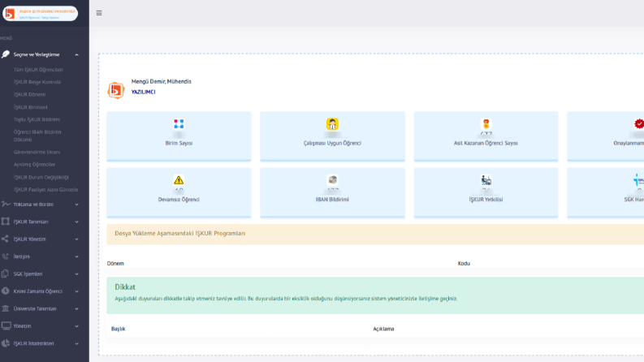The height and width of the screenshot is (362, 644).
Task: Expand Üniversite Tanımları with its chevron
Action: pyautogui.click(x=77, y=308)
